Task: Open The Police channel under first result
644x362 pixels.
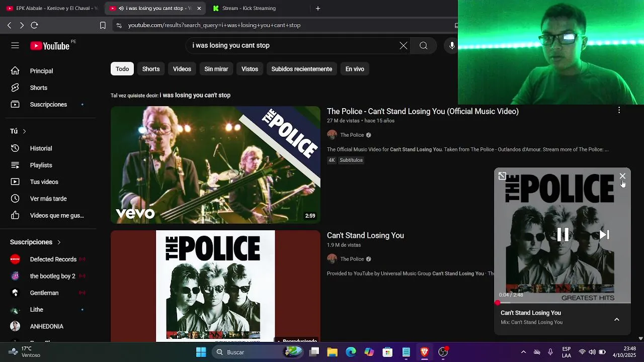Action: click(352, 135)
